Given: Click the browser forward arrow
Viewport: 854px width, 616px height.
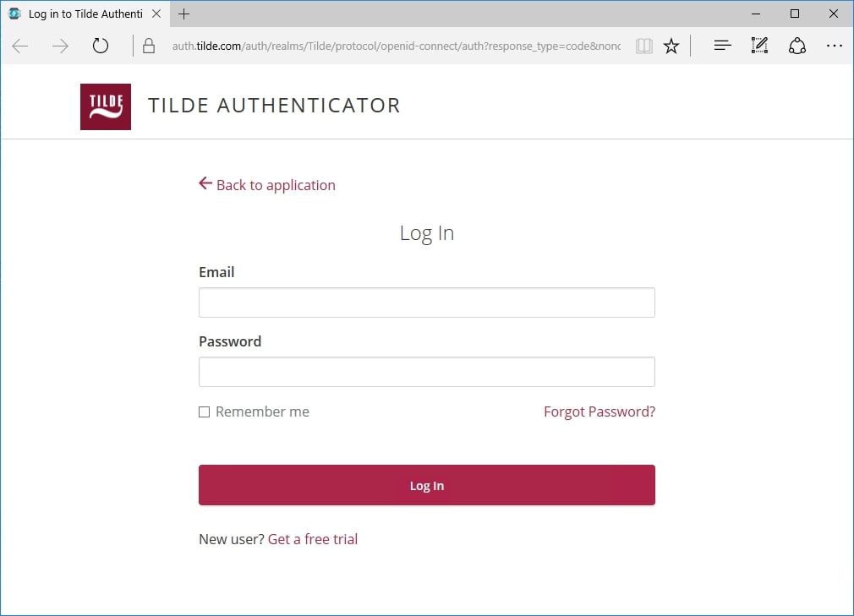Looking at the screenshot, I should click(60, 46).
